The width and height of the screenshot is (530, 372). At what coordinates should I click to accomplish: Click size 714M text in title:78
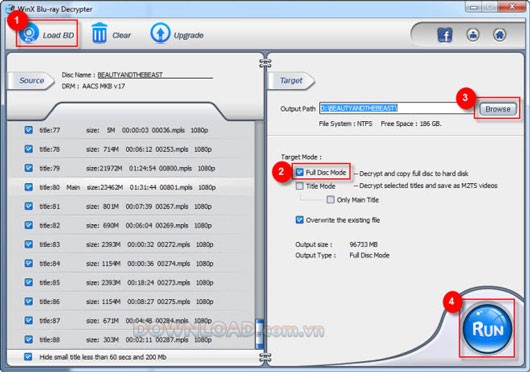(102, 149)
